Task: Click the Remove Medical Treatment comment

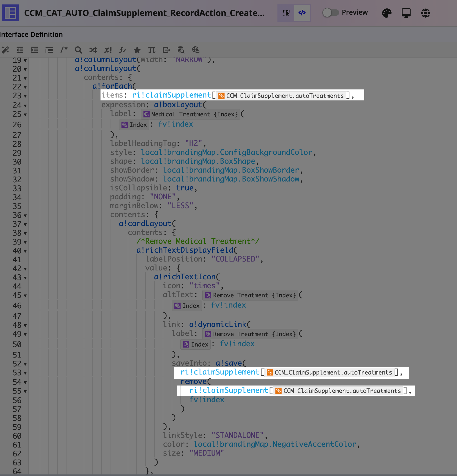Action: pyautogui.click(x=198, y=241)
